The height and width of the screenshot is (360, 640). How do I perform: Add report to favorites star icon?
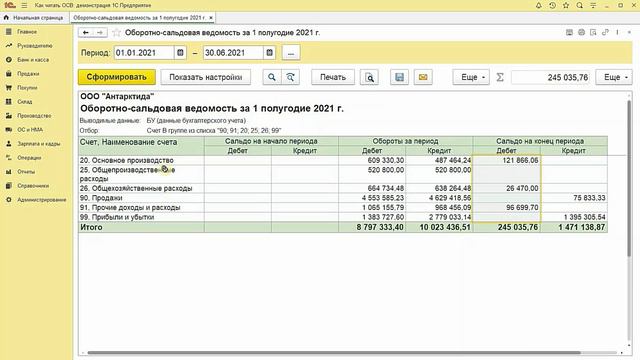pos(116,33)
